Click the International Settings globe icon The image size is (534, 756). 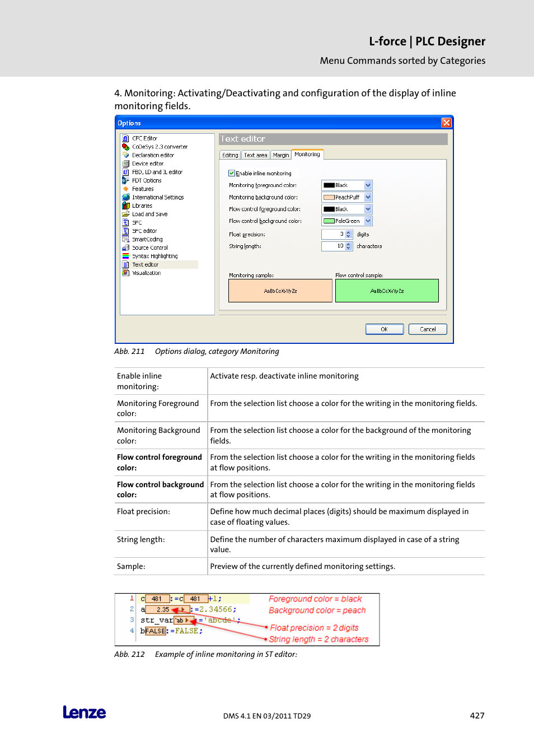point(126,197)
